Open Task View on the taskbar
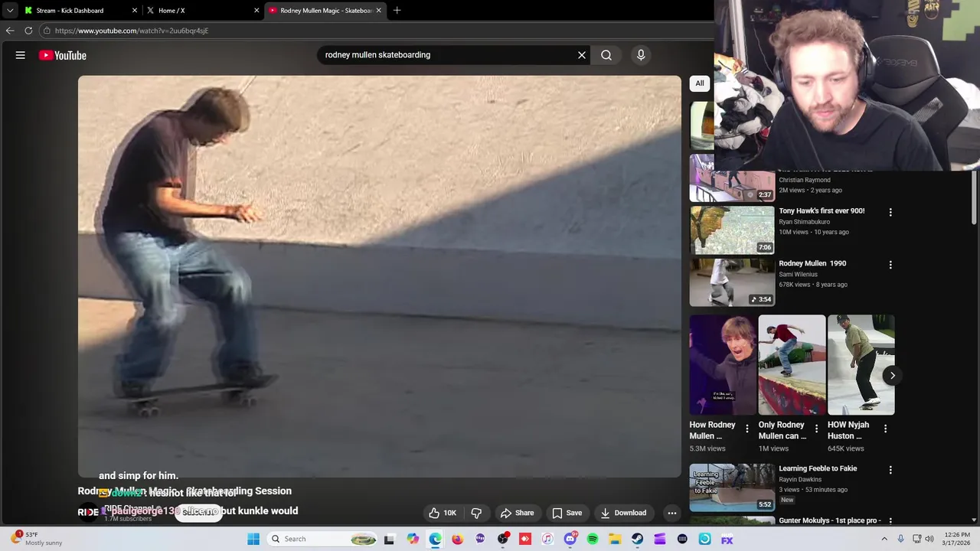Image resolution: width=980 pixels, height=551 pixels. pyautogui.click(x=389, y=540)
